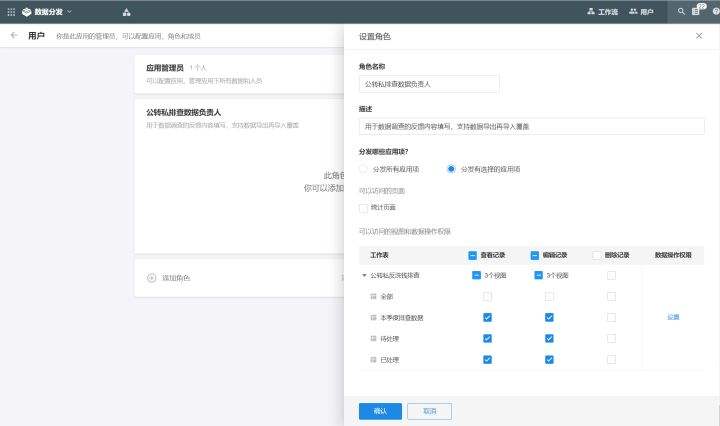Image resolution: width=720 pixels, height=426 pixels.
Task: Click the 设置 link for data permissions
Action: click(673, 317)
